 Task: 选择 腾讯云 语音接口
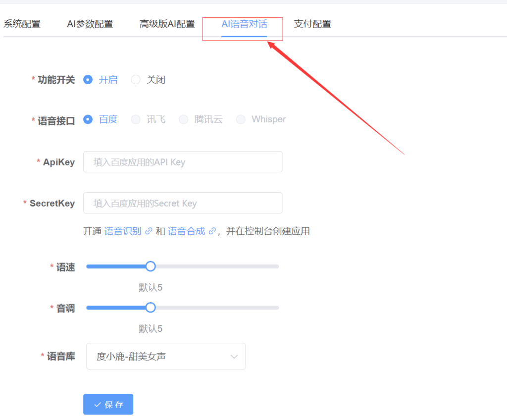click(184, 119)
